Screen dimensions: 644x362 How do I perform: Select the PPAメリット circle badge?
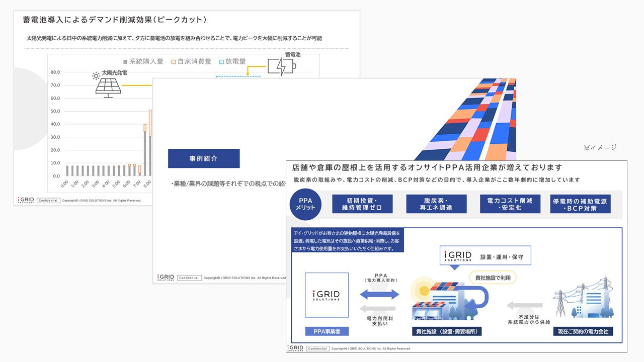click(x=305, y=204)
